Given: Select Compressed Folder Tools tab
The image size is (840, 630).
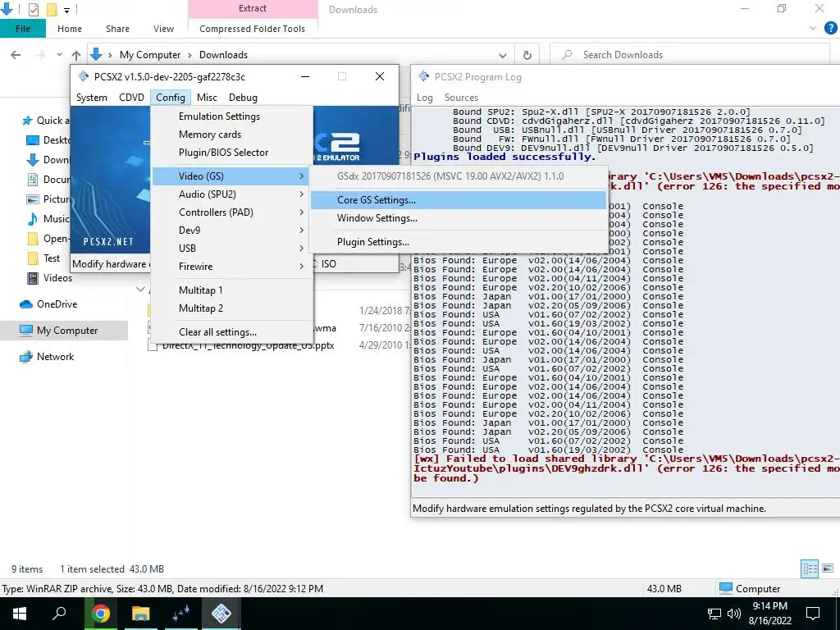Looking at the screenshot, I should pos(253,29).
